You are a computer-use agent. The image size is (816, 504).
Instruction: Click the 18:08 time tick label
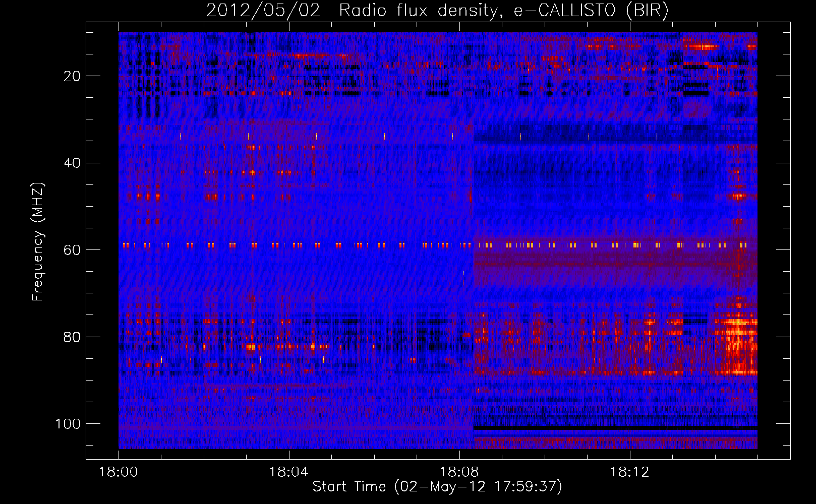pyautogui.click(x=459, y=472)
